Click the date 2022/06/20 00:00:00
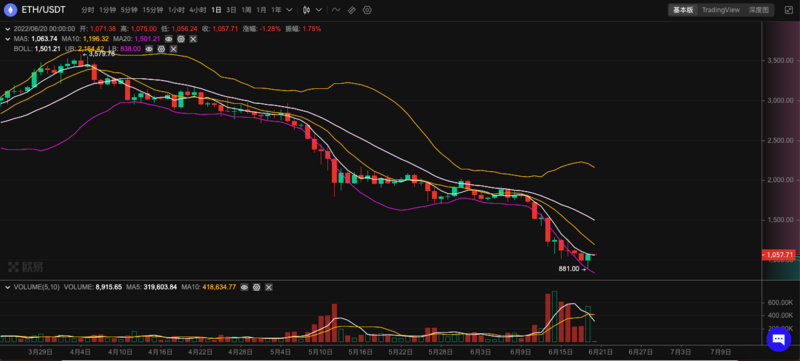Viewport: 800px width, 361px height. (44, 29)
